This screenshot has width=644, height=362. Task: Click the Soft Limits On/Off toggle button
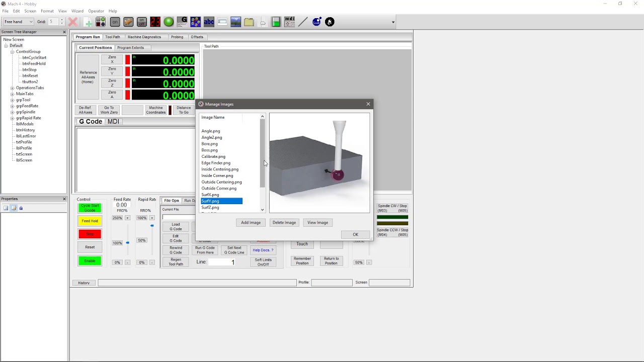pyautogui.click(x=263, y=262)
